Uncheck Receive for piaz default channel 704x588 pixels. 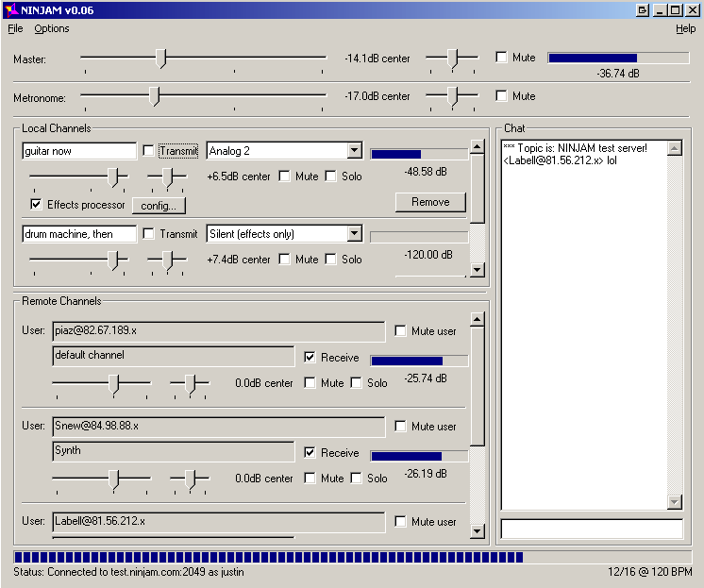coord(310,358)
